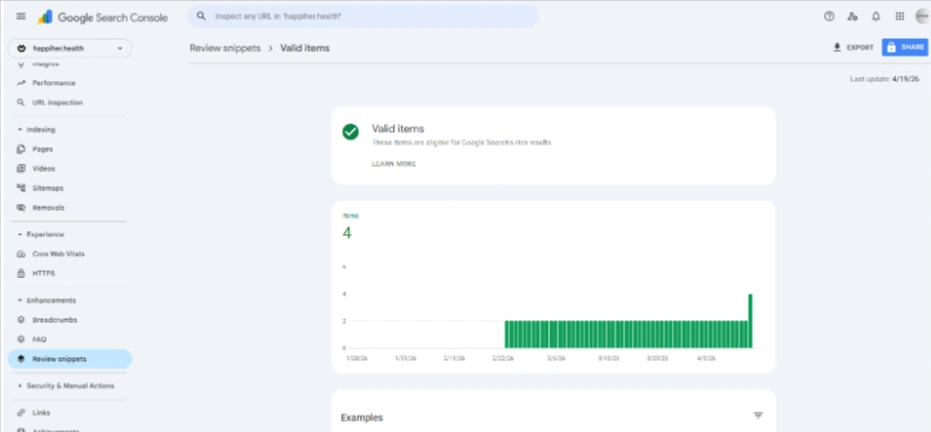Click the search magnifier icon
The height and width of the screenshot is (432, 931).
(202, 16)
